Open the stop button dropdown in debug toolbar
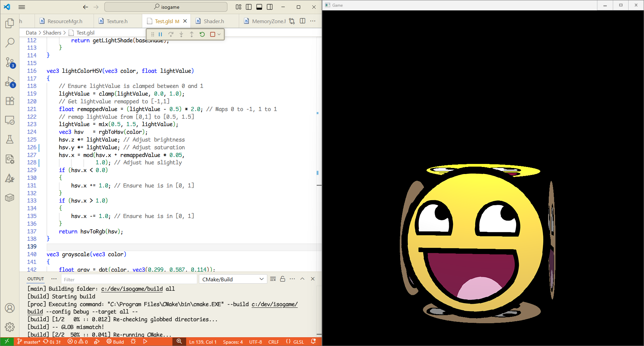 point(219,34)
